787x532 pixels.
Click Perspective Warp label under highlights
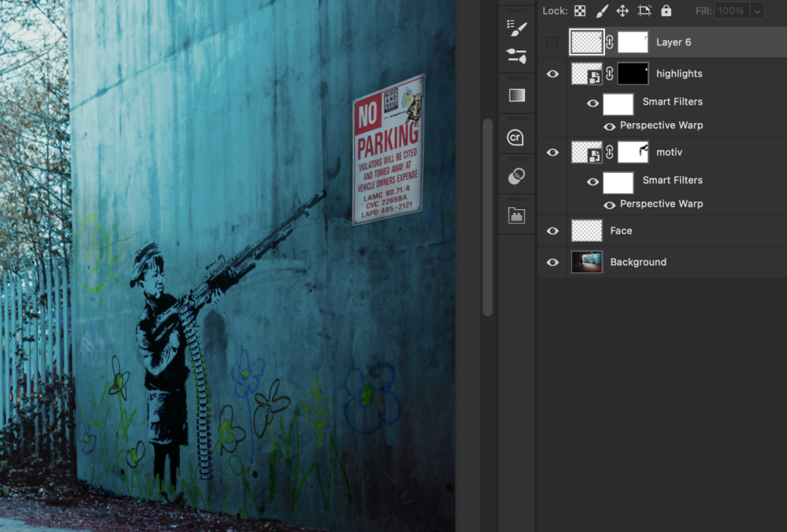click(661, 125)
